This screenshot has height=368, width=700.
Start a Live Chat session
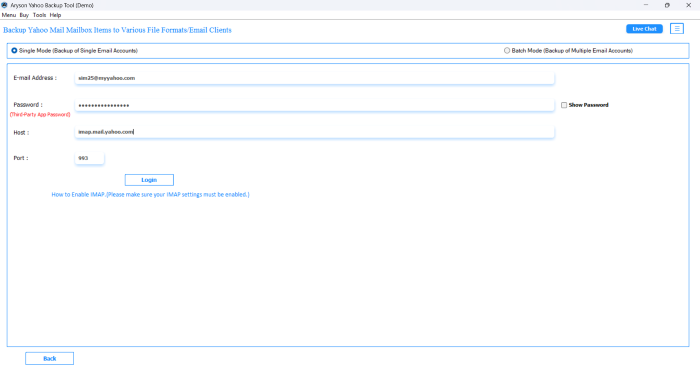pos(644,29)
